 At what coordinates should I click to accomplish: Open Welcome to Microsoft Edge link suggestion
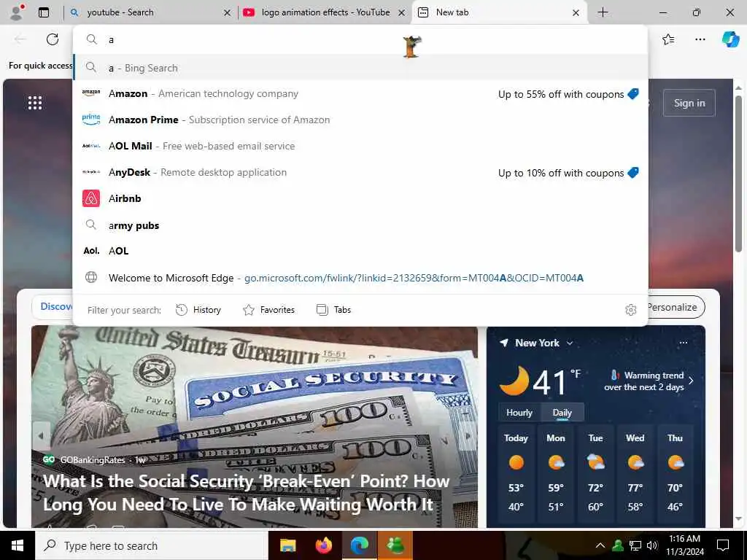tap(360, 278)
